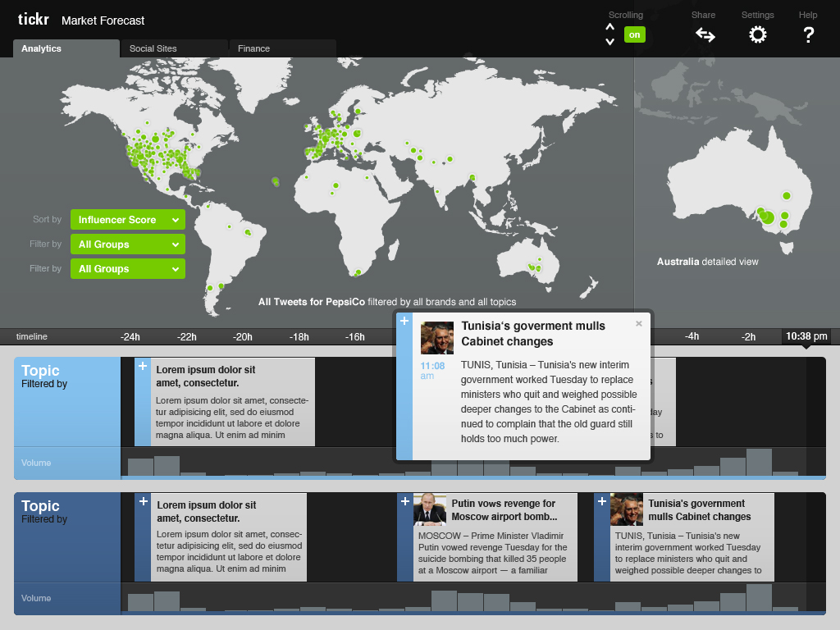Click the Market Forecast title

point(103,21)
